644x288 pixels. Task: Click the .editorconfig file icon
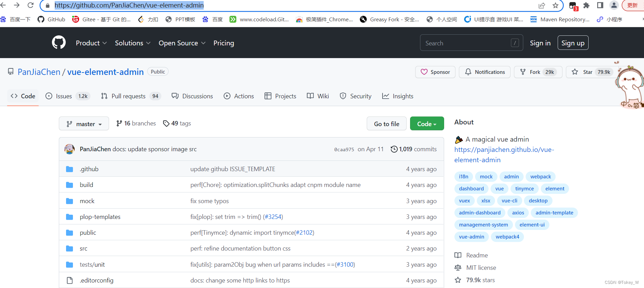tap(69, 280)
